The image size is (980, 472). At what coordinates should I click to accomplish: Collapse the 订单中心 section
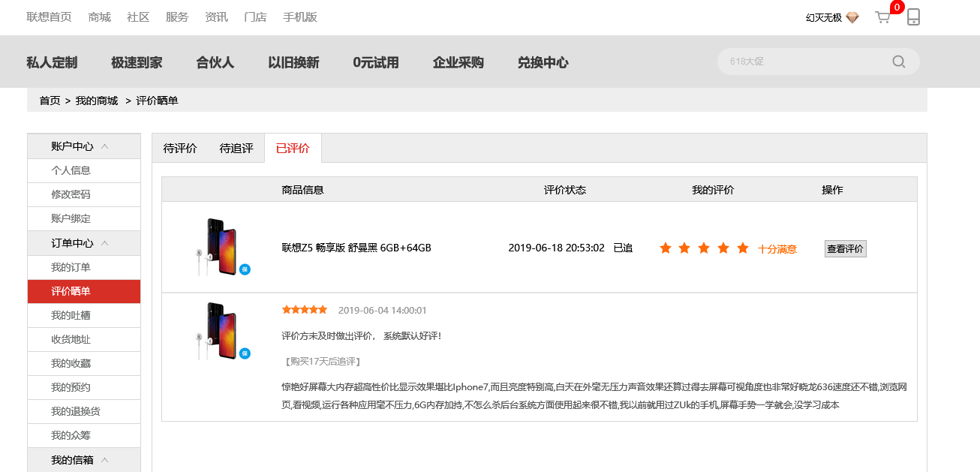[x=105, y=243]
